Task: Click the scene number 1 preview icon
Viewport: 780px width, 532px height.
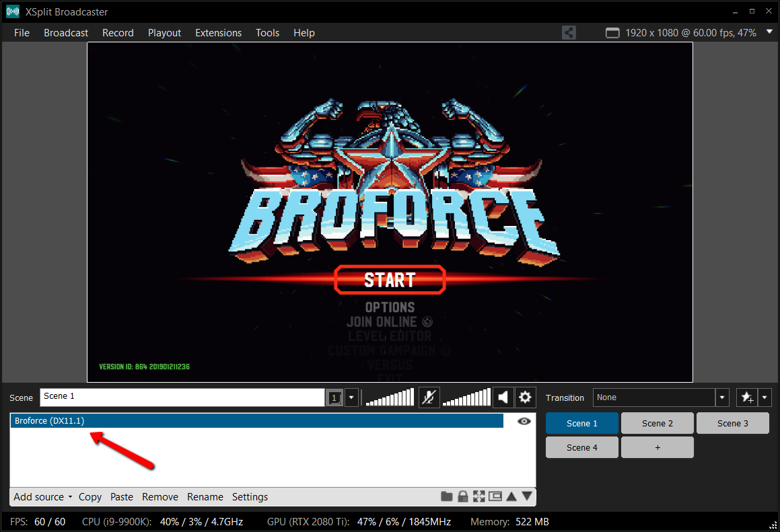Action: 334,397
